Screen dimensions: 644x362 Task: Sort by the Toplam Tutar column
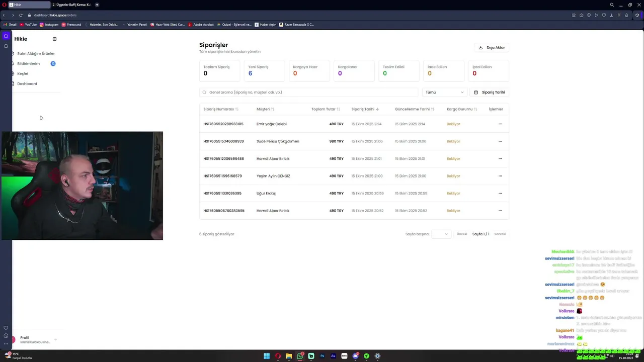(326, 109)
